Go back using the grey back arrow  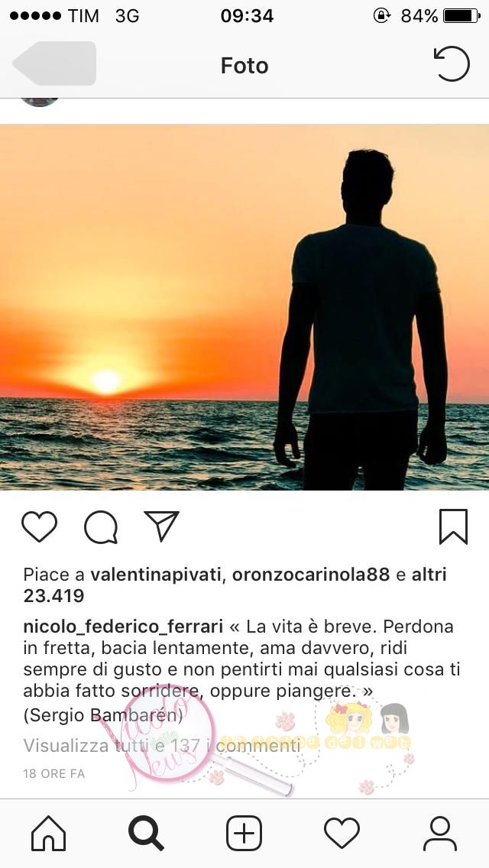(x=54, y=63)
